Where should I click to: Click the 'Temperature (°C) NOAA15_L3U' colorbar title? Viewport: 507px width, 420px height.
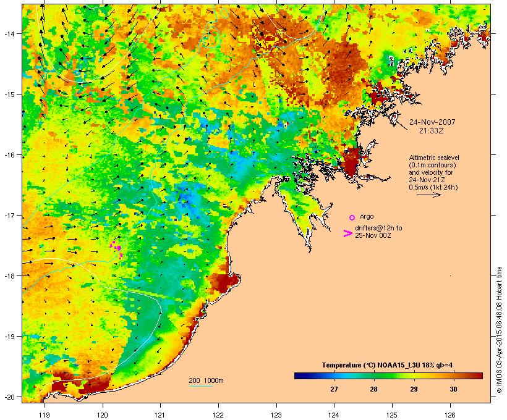point(388,366)
